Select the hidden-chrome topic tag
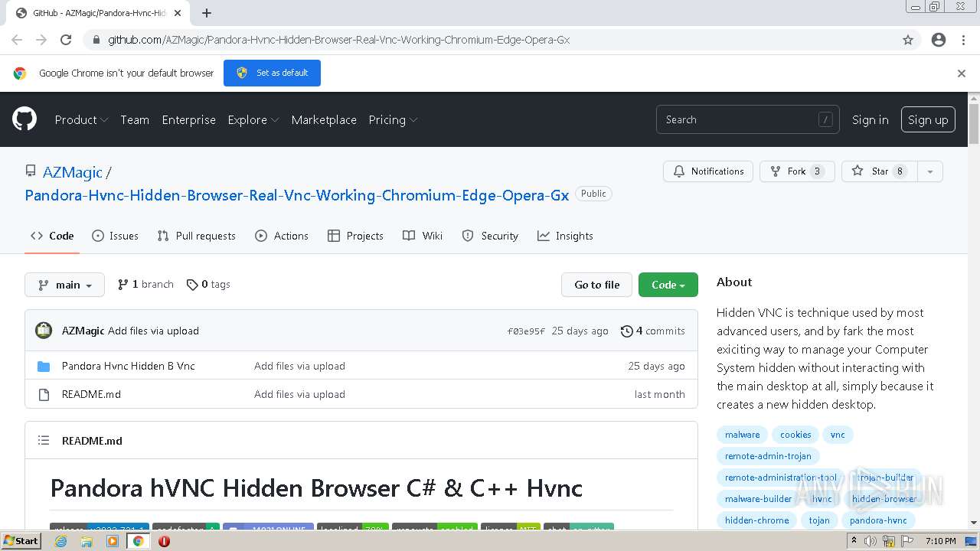 [757, 520]
